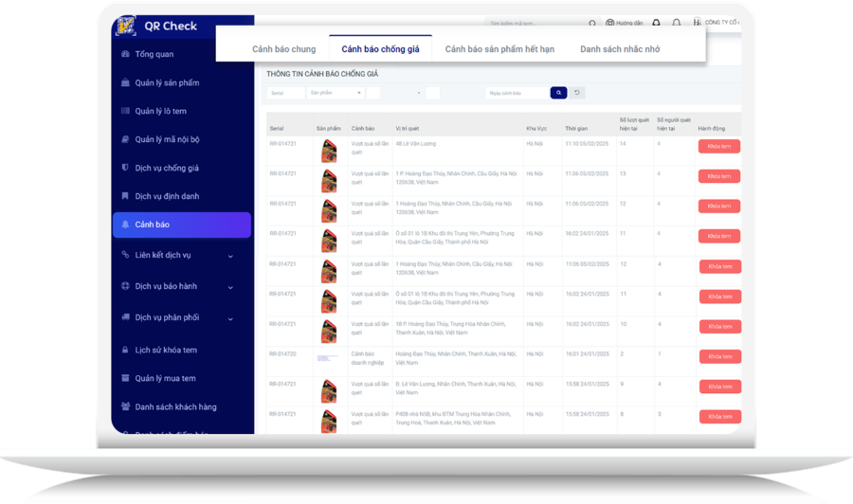
Task: Click the Quản lý mã nội bộ icon
Action: click(x=125, y=139)
